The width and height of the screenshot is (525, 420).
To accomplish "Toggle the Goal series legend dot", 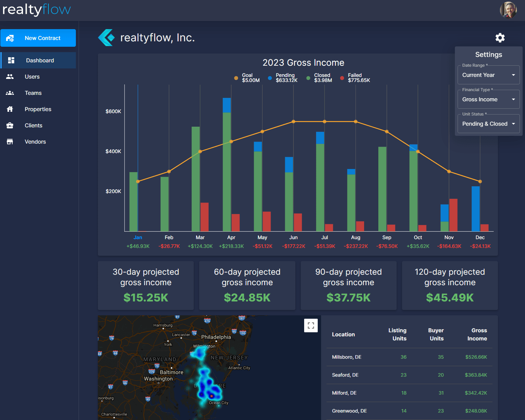I will (x=236, y=78).
